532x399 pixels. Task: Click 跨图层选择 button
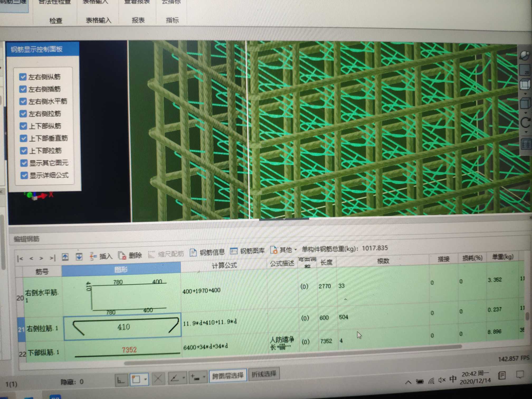coord(228,375)
